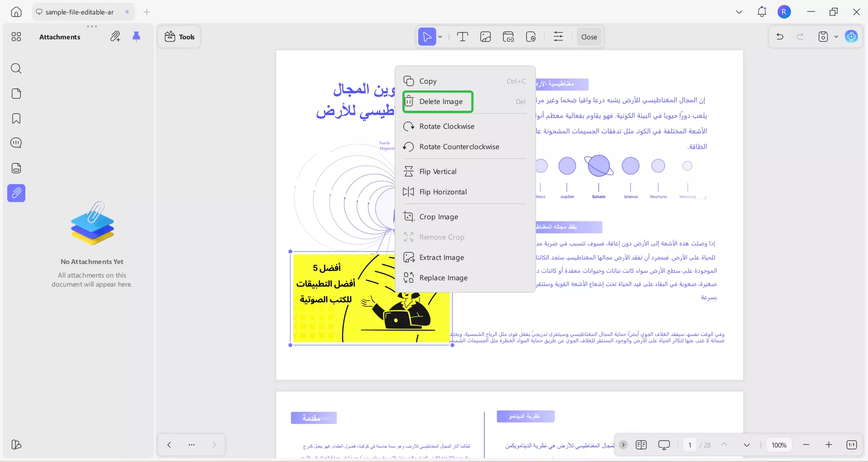Image resolution: width=868 pixels, height=462 pixels.
Task: Expand the selection tool dropdown arrow
Action: (x=439, y=37)
